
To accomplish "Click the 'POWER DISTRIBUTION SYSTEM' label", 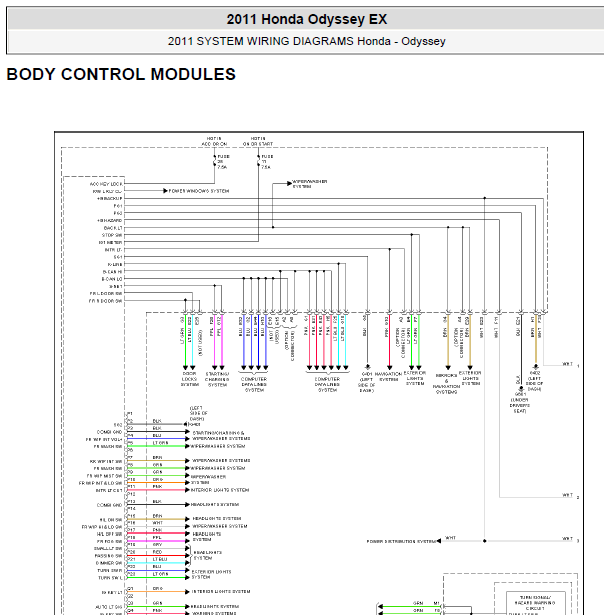I will (x=402, y=541).
